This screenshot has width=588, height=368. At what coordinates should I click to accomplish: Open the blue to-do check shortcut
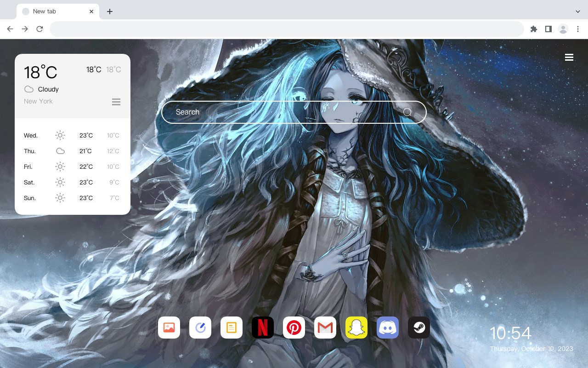tap(200, 328)
